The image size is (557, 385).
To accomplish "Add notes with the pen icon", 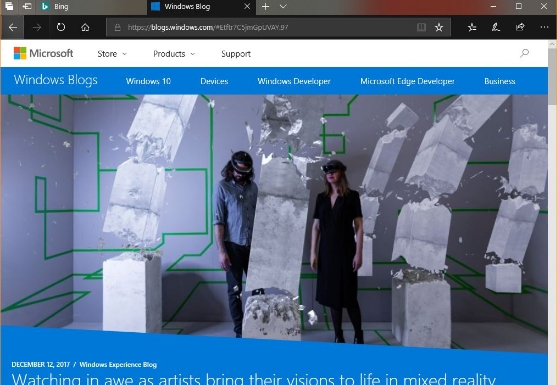I will 496,27.
